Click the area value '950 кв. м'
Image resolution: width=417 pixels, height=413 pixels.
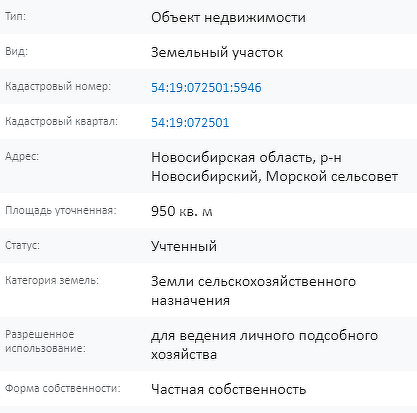(182, 211)
